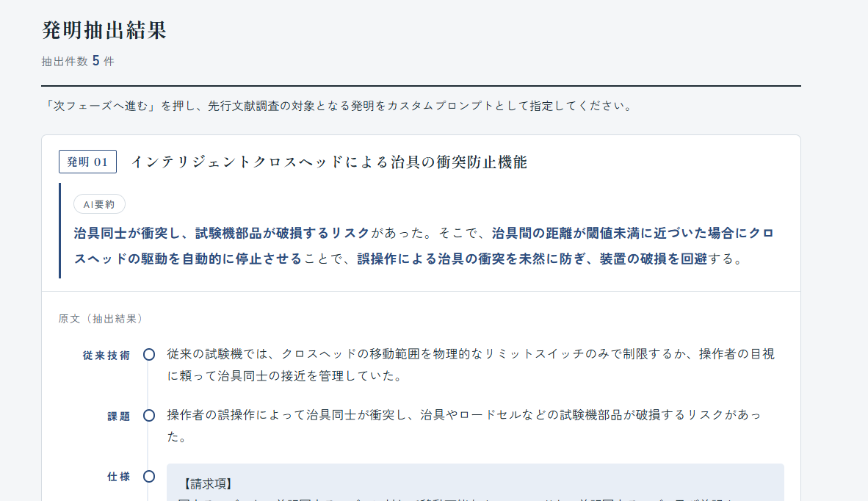Click the AI summary paragraph starting 治具同士が衝突し
The image size is (868, 501).
pos(424,246)
